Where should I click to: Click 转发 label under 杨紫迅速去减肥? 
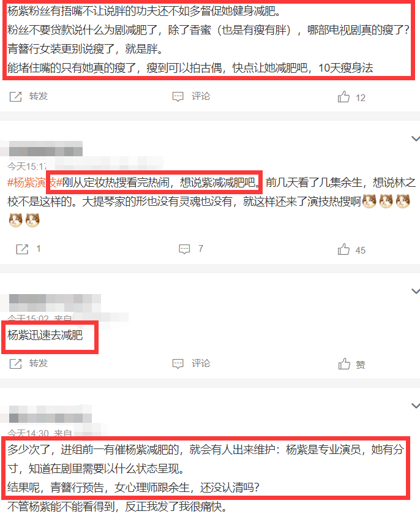[x=39, y=363]
